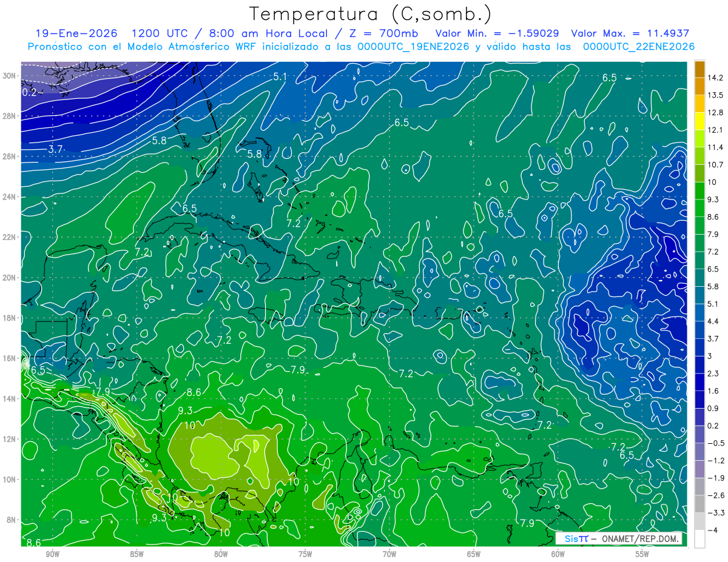The image size is (728, 562).
Task: Click the '30N' latitude axis label
Action: click(10, 76)
